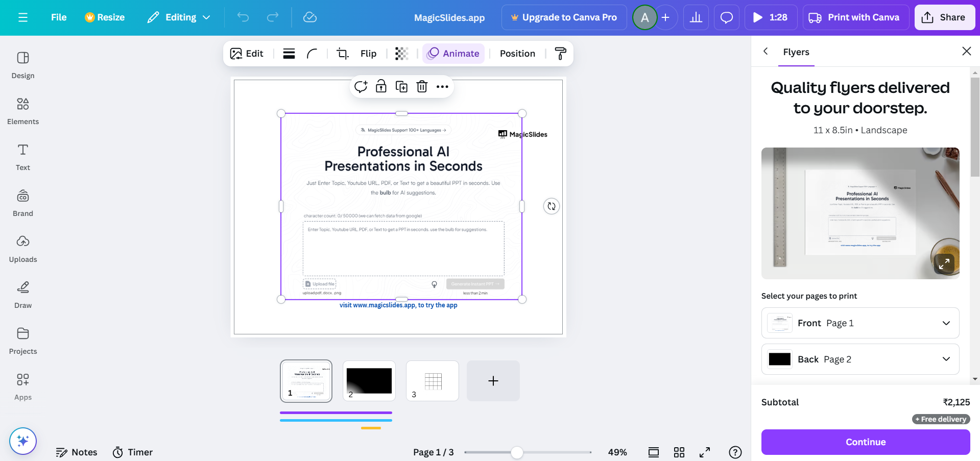Viewport: 980px width, 461px height.
Task: Toggle fullscreen present mode
Action: click(x=705, y=452)
